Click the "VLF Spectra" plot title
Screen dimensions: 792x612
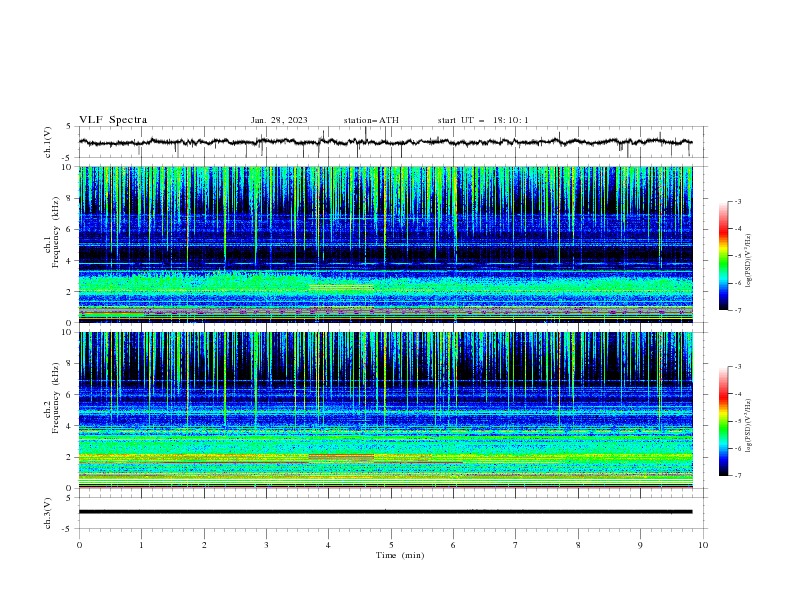[113, 120]
